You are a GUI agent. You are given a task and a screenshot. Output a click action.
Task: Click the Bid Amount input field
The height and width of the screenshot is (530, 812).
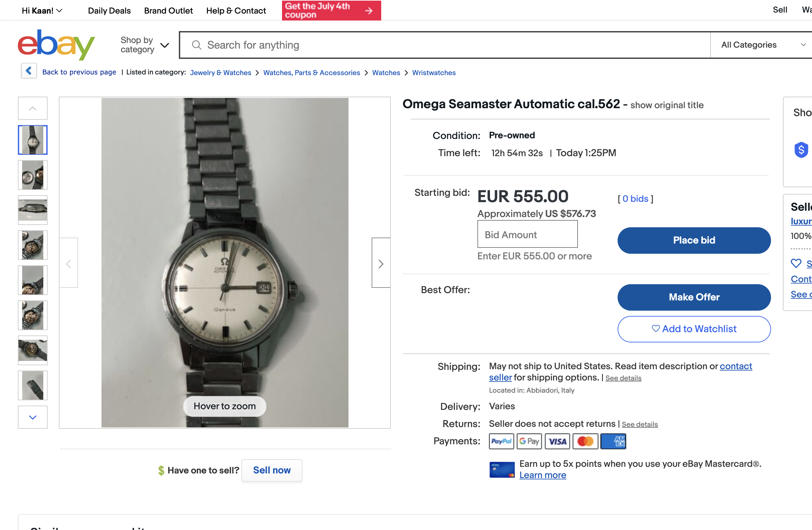(x=527, y=235)
